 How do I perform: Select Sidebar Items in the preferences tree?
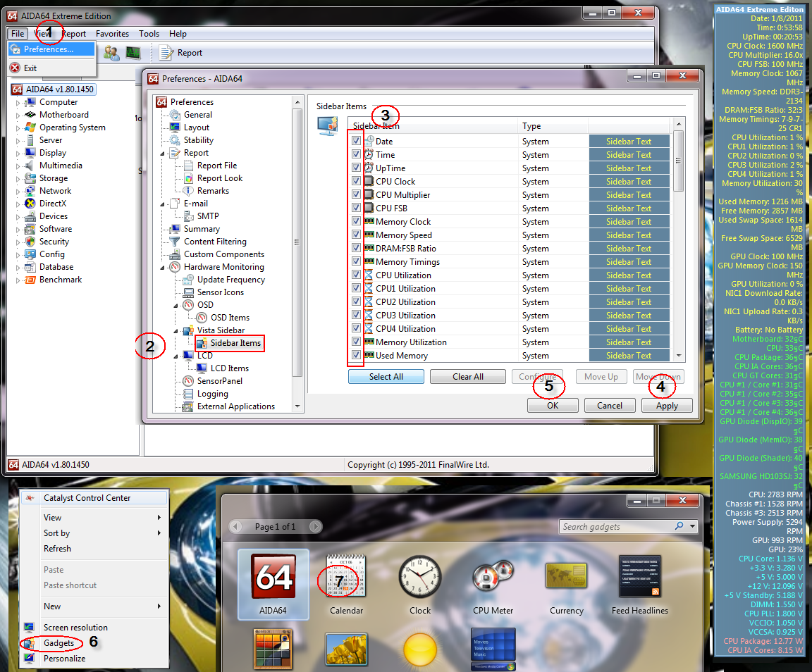(x=235, y=343)
